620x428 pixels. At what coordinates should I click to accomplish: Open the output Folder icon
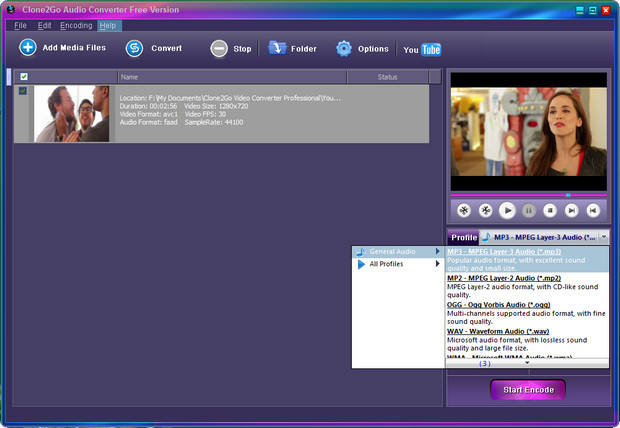pyautogui.click(x=277, y=48)
